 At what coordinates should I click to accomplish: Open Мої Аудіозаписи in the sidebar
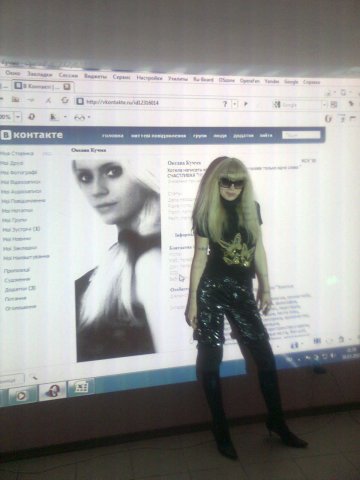(x=21, y=192)
